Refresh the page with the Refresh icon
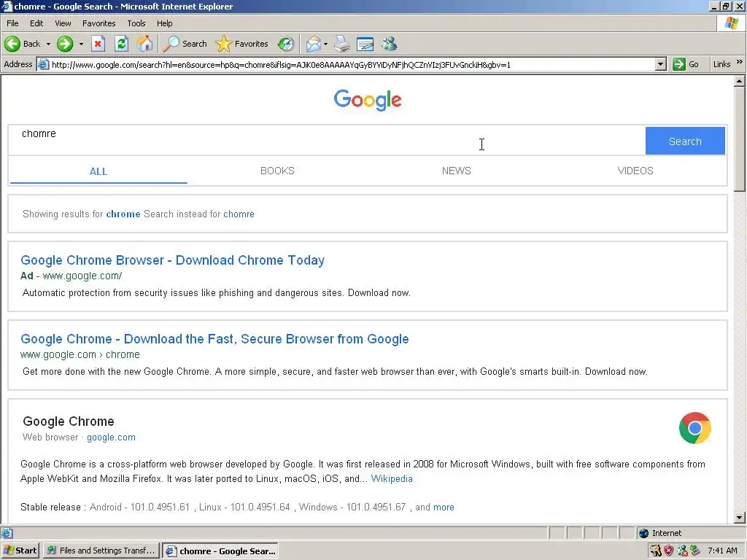Viewport: 747px width, 560px height. click(x=122, y=44)
